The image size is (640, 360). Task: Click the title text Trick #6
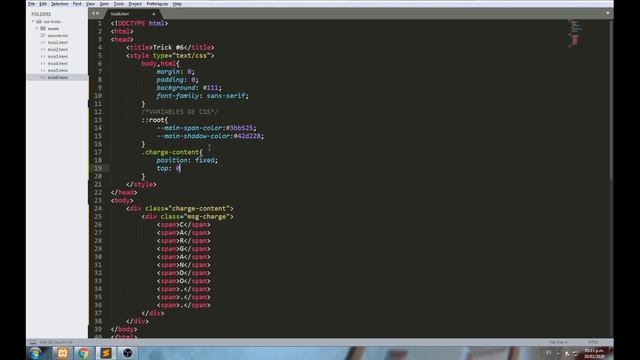tap(168, 47)
